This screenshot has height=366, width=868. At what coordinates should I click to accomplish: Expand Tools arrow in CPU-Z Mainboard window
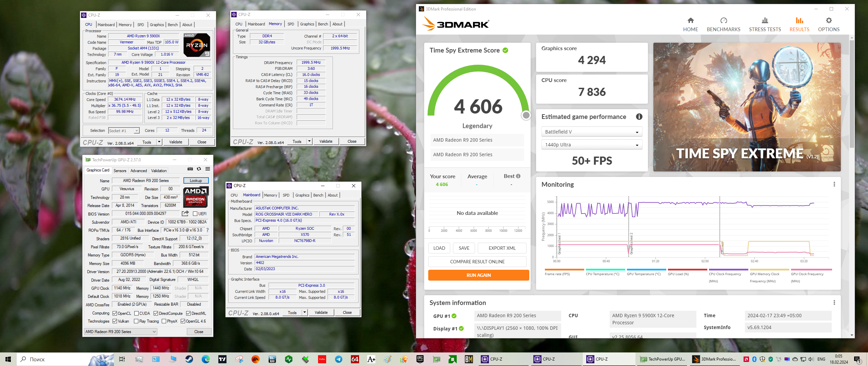point(304,312)
